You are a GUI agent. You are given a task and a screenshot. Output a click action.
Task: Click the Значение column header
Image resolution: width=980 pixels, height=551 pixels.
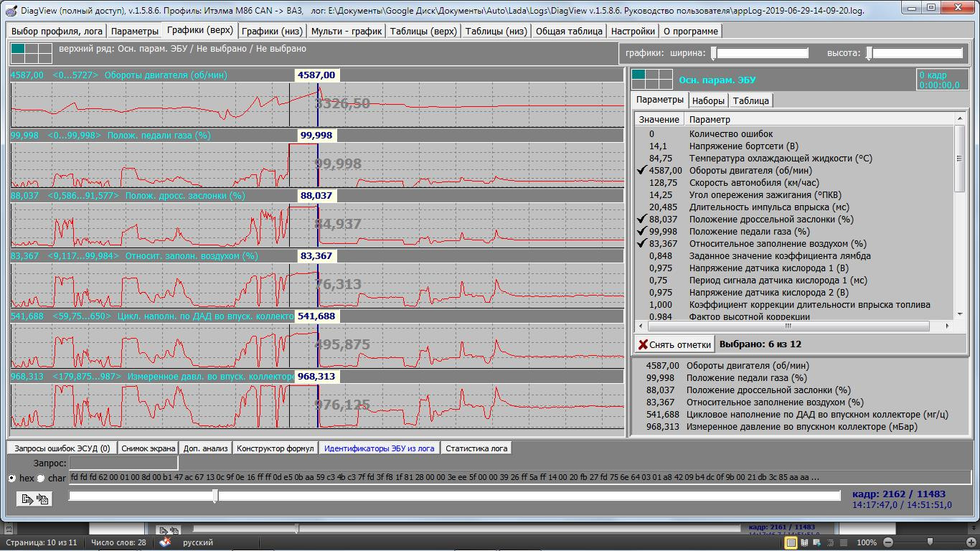659,119
